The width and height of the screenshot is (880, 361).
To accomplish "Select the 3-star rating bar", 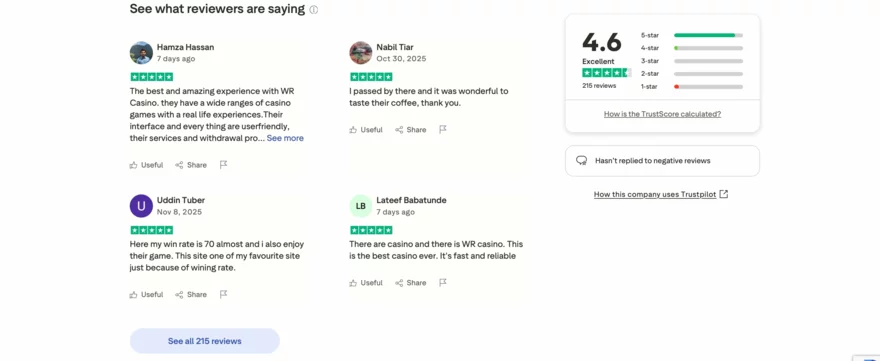I will [691, 61].
